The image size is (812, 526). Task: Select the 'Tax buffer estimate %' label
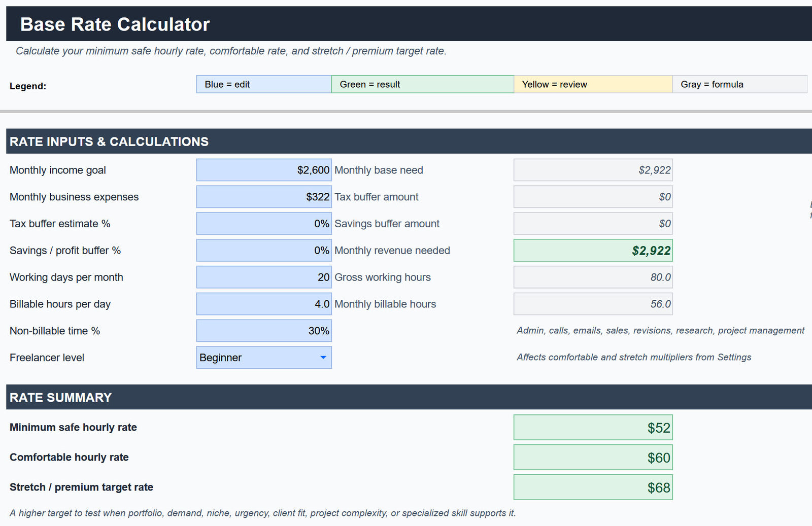click(x=60, y=224)
